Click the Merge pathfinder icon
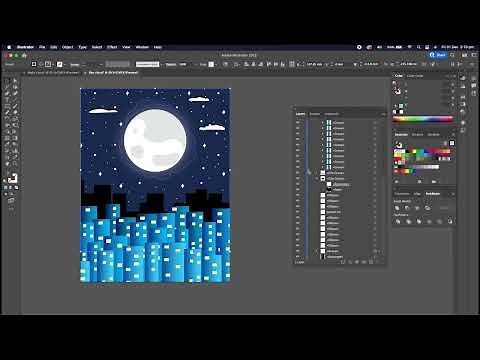 click(x=419, y=221)
